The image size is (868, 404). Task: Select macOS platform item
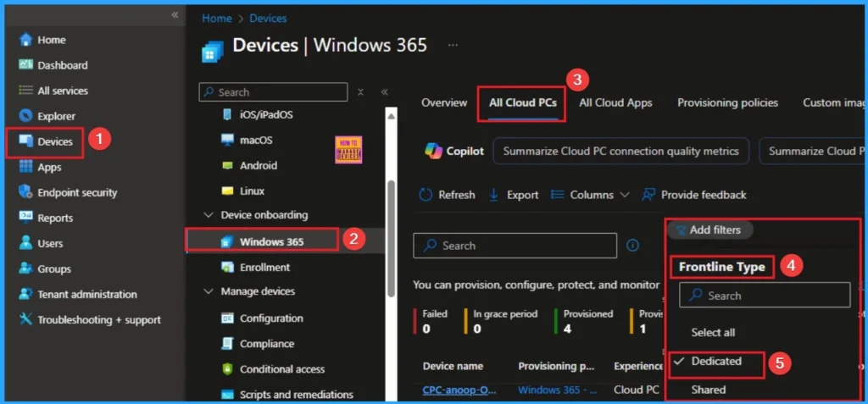pos(247,140)
